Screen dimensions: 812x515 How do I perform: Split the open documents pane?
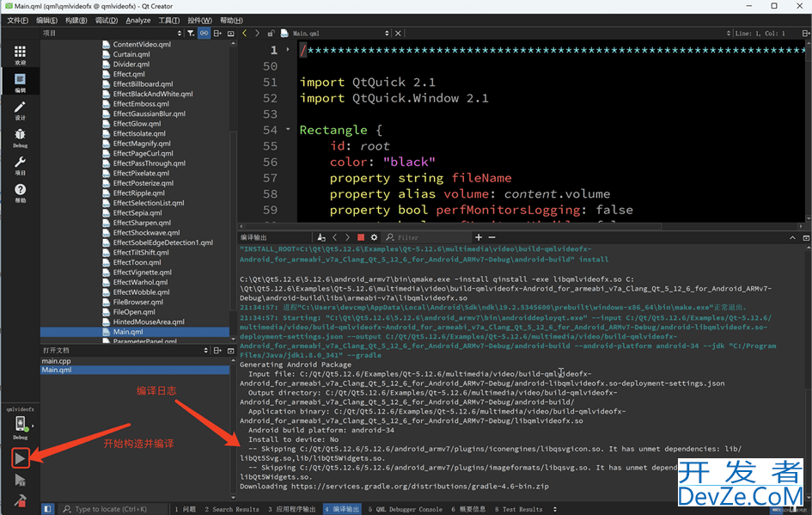point(217,350)
